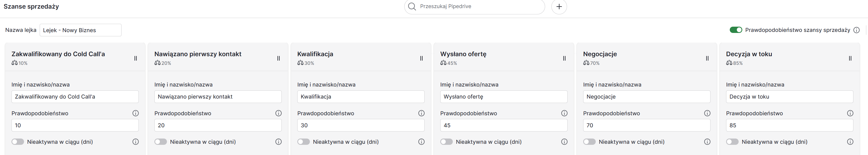This screenshot has height=155, width=868.
Task: Open Prawdopodobieństwo info icon in Negocjacje column
Action: point(707,113)
